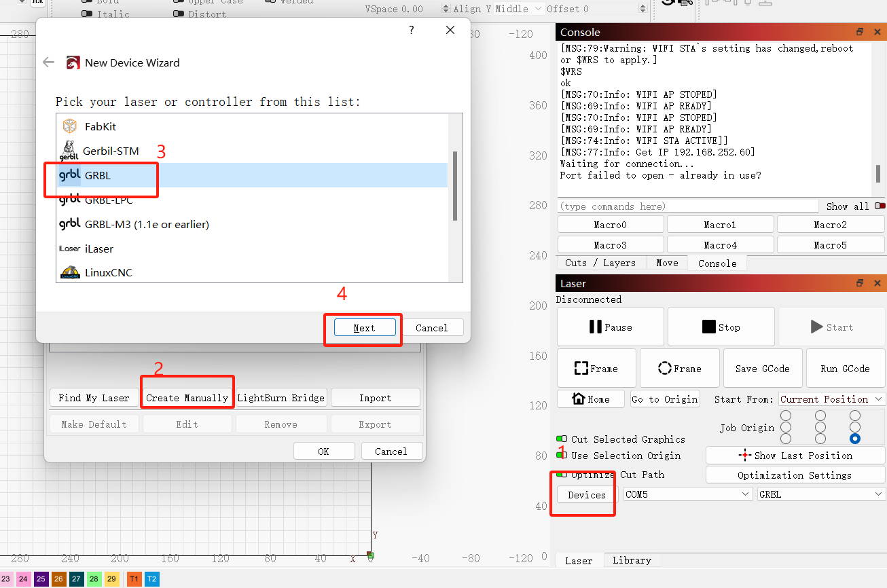Screen dimensions: 887x588
Task: Toggle Use Selection Origin switch
Action: pyautogui.click(x=562, y=456)
